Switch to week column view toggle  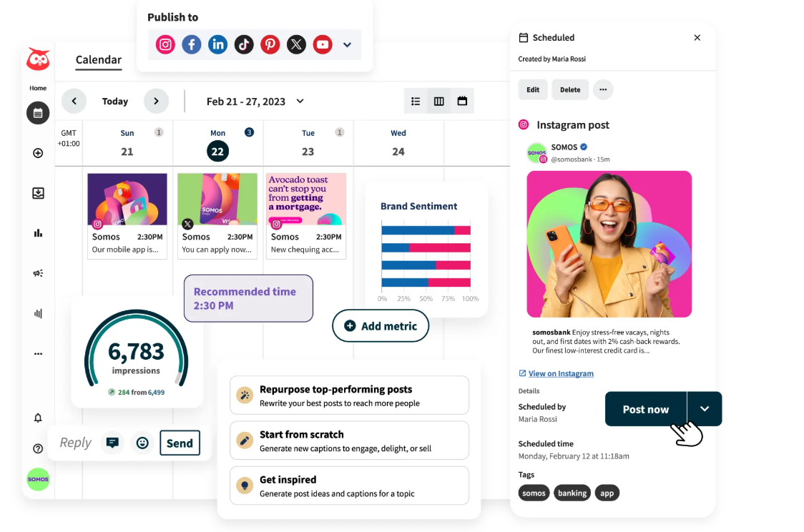point(439,102)
